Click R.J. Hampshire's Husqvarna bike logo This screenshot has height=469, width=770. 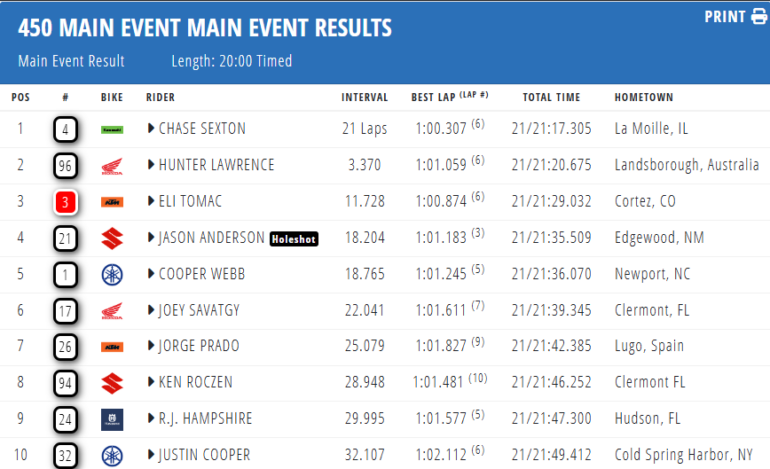pyautogui.click(x=112, y=420)
